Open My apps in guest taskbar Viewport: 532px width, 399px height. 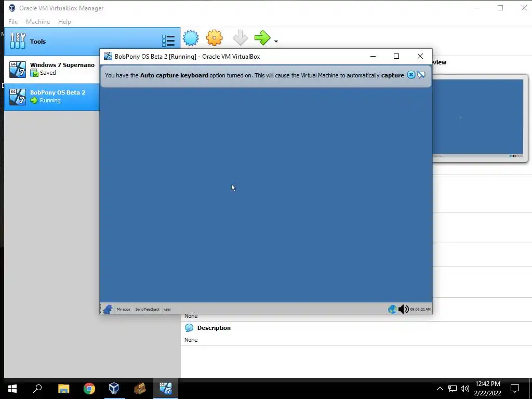pyautogui.click(x=124, y=309)
